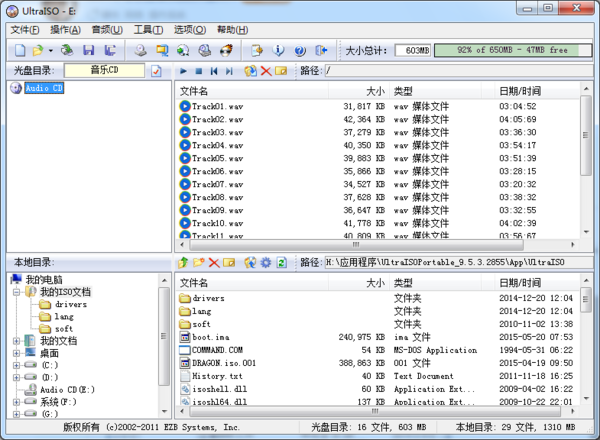Click the local Up folder icon
This screenshot has width=600, height=440.
point(183,262)
